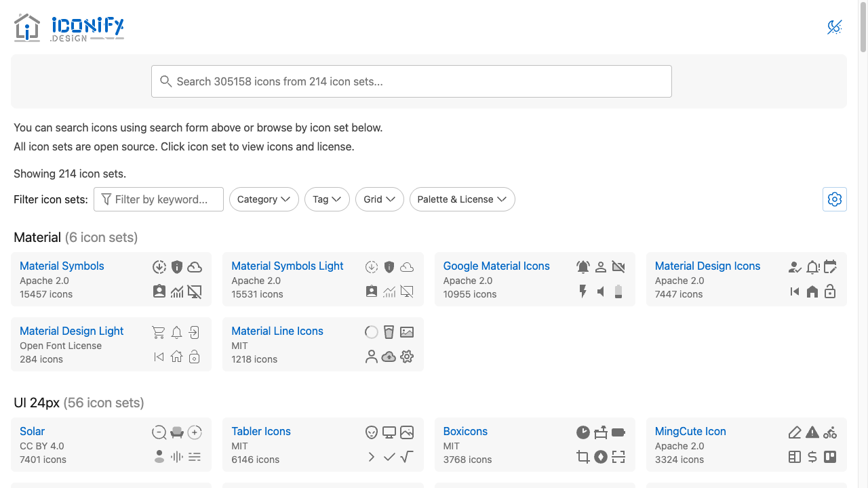Image resolution: width=868 pixels, height=488 pixels.
Task: Open the Grid dropdown
Action: click(380, 199)
